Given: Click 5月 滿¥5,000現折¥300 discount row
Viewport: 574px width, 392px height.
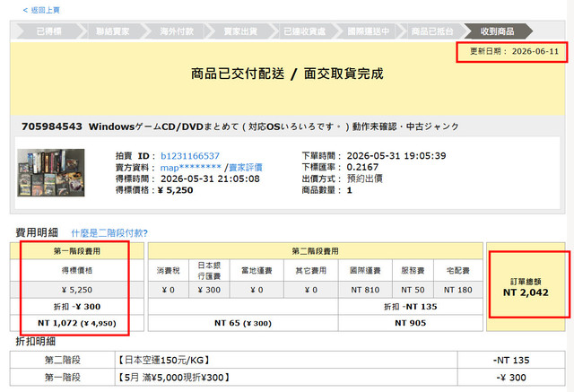Looking at the screenshot, I should 287,378.
